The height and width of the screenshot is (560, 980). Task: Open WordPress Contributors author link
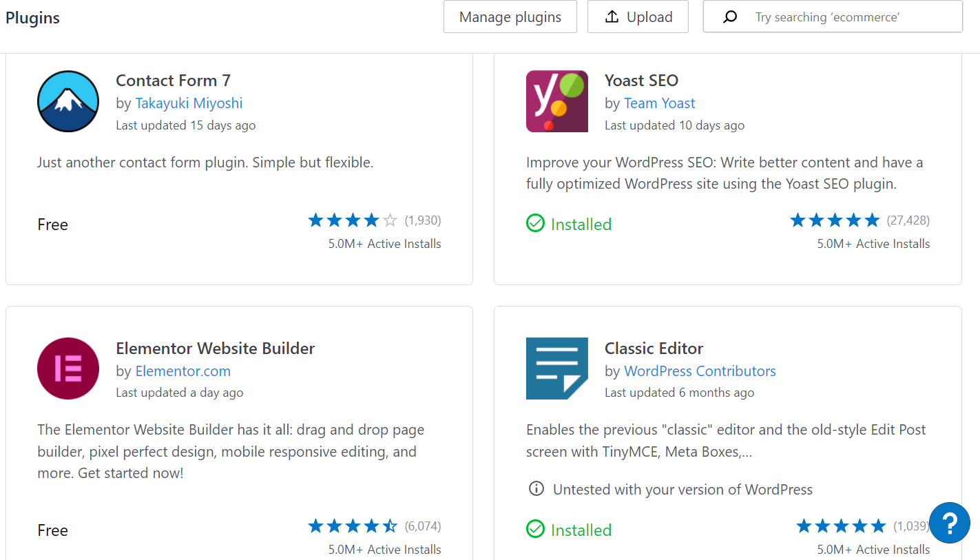click(x=700, y=371)
